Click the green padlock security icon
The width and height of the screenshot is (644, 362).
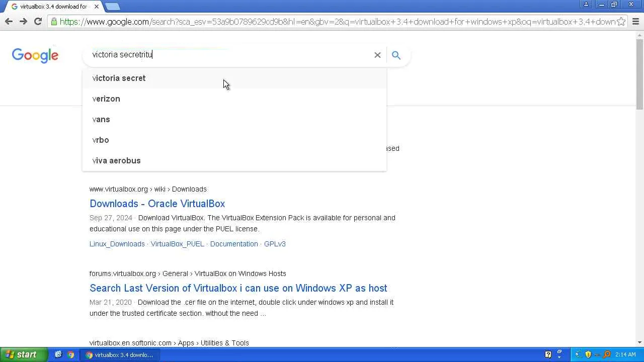click(x=54, y=22)
